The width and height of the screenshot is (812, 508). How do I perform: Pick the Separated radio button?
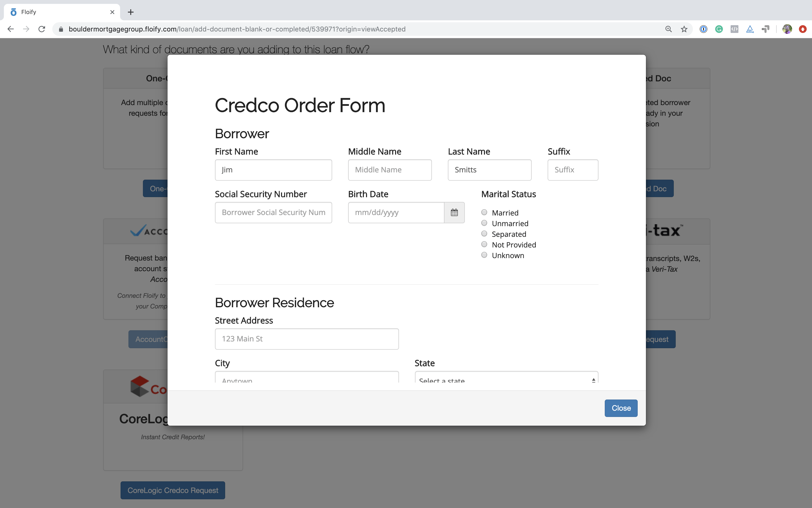coord(484,233)
